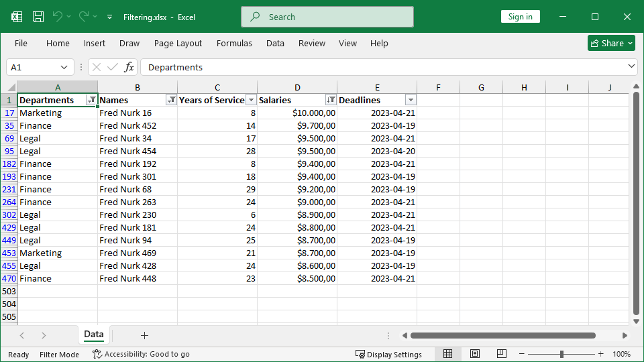Switch to Normal view
Screen dimensions: 644x362
click(x=448, y=354)
